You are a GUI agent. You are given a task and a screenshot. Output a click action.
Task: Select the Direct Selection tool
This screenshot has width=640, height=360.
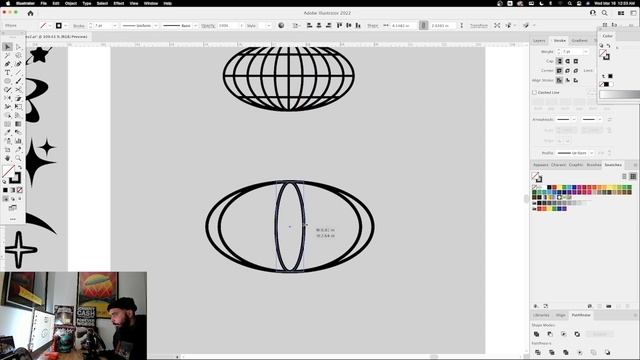18,47
